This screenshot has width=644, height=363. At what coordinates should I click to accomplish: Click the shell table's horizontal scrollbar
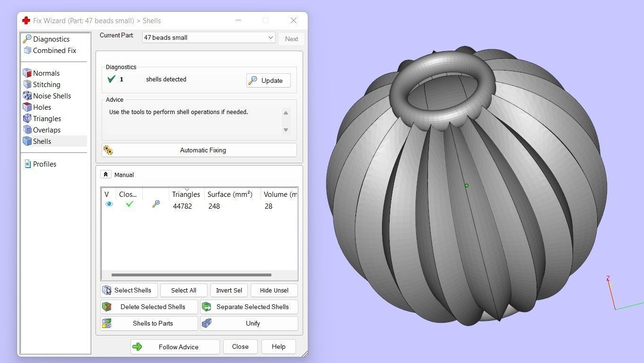click(191, 275)
